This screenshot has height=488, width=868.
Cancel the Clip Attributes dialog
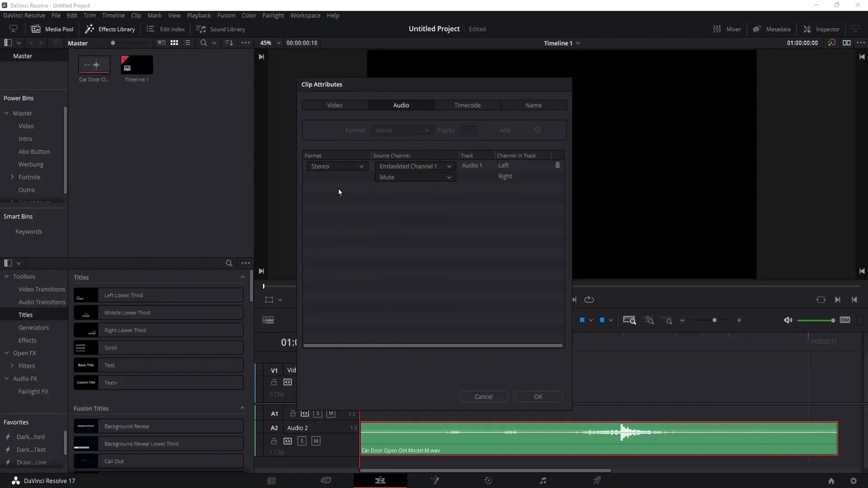tap(483, 396)
